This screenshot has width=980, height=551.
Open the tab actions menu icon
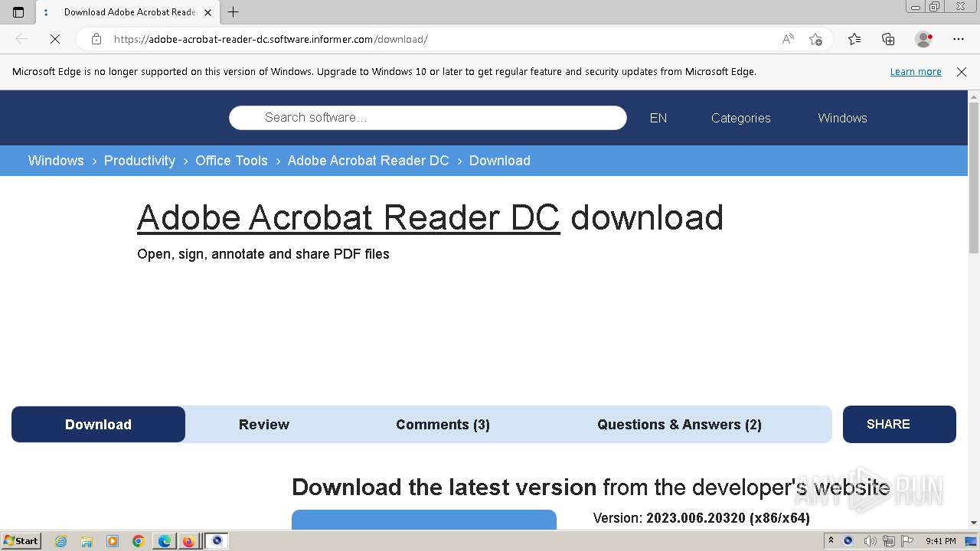click(18, 12)
